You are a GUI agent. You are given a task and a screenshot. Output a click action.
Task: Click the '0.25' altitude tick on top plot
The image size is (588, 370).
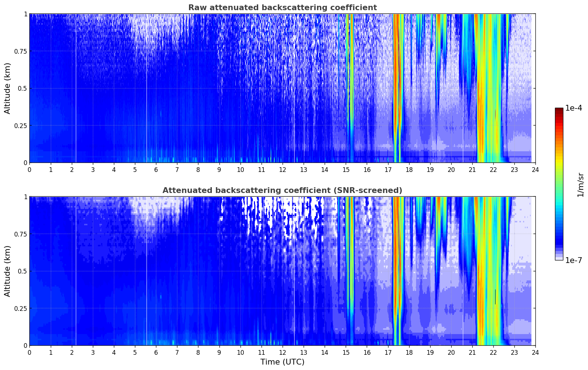[x=20, y=126]
